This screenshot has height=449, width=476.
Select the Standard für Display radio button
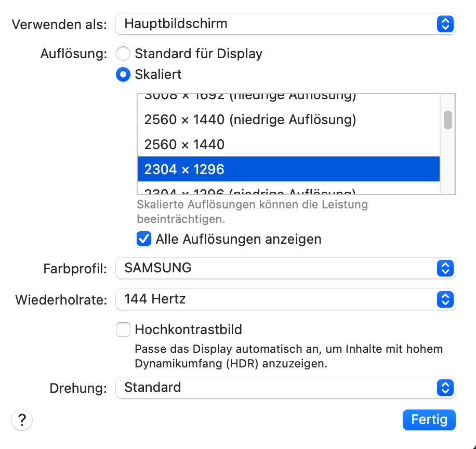pos(123,54)
